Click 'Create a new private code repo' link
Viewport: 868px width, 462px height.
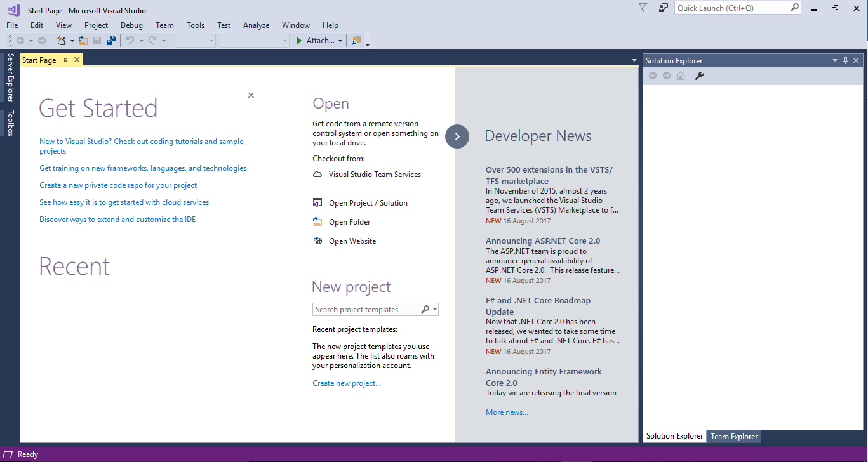tap(118, 185)
